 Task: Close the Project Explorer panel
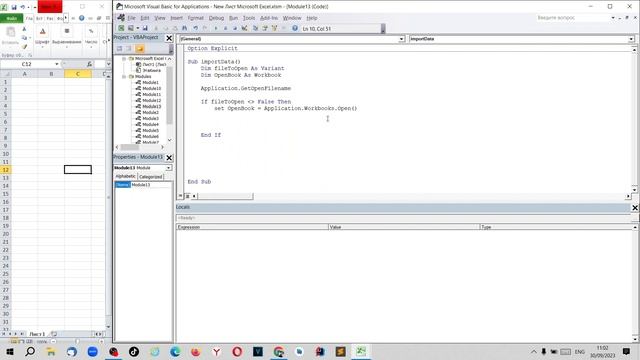[x=169, y=38]
